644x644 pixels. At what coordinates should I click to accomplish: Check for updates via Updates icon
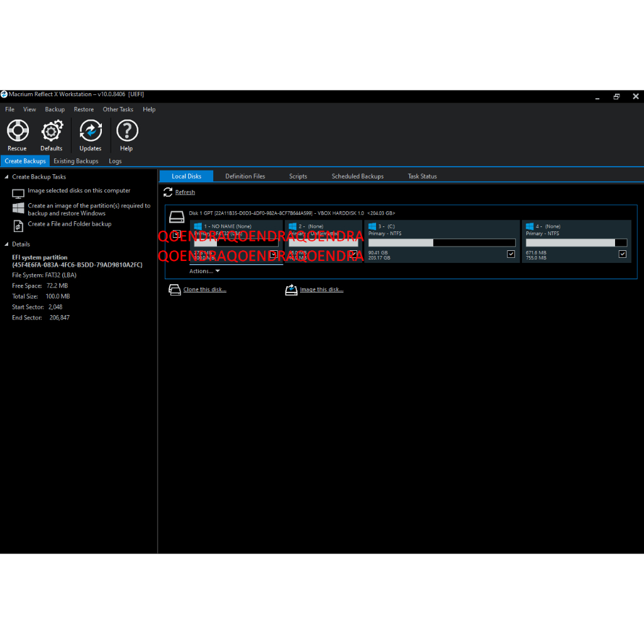(x=91, y=131)
